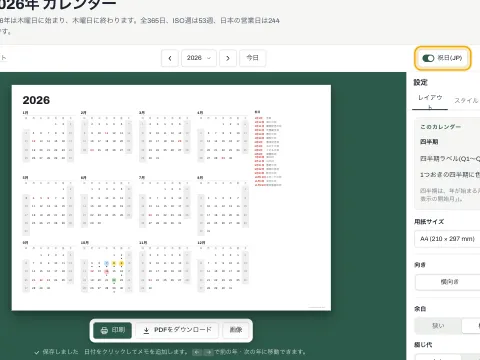Screen dimensions: 480x360
Task: Select 横向き landscape orientation option
Action: 449,282
